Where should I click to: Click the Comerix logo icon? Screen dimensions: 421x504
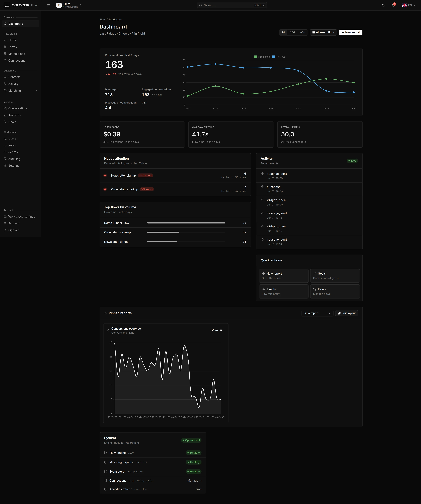tap(7, 5)
